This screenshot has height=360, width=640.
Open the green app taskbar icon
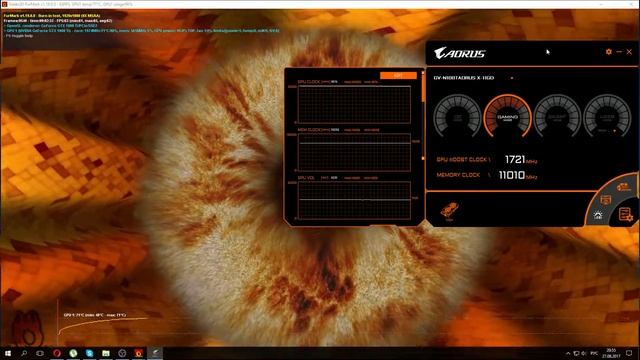73,353
